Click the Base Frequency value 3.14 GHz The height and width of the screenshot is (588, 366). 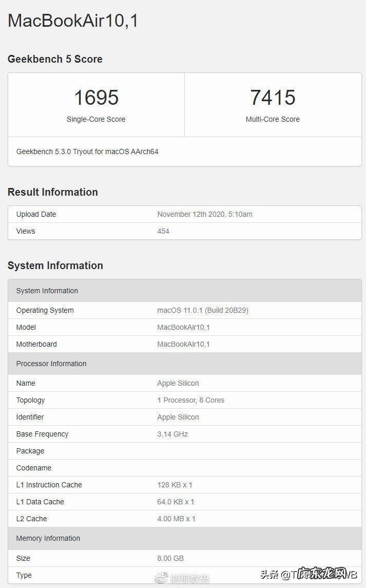172,434
